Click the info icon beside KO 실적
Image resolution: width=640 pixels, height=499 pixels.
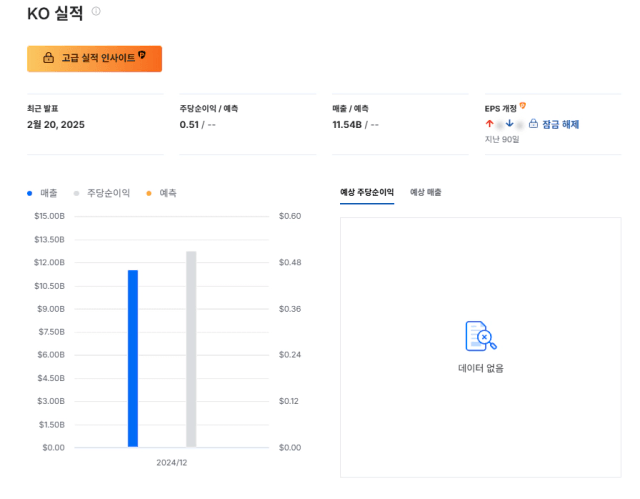click(96, 11)
